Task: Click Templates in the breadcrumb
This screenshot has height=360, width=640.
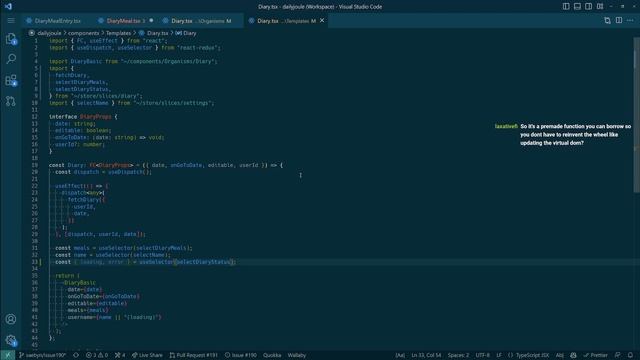Action: click(118, 33)
